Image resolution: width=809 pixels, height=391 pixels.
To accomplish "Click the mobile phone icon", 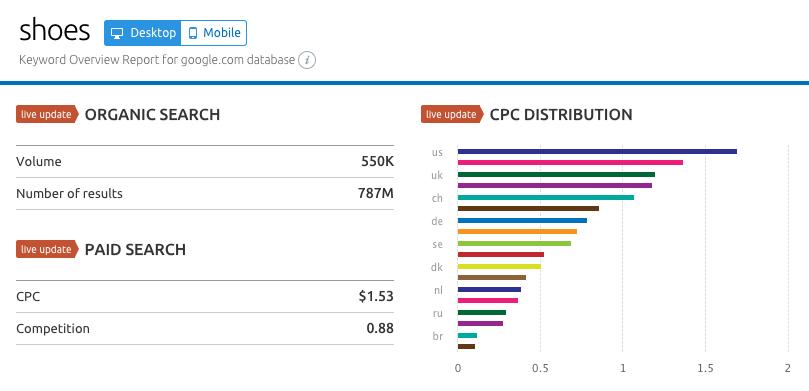I will tap(193, 34).
